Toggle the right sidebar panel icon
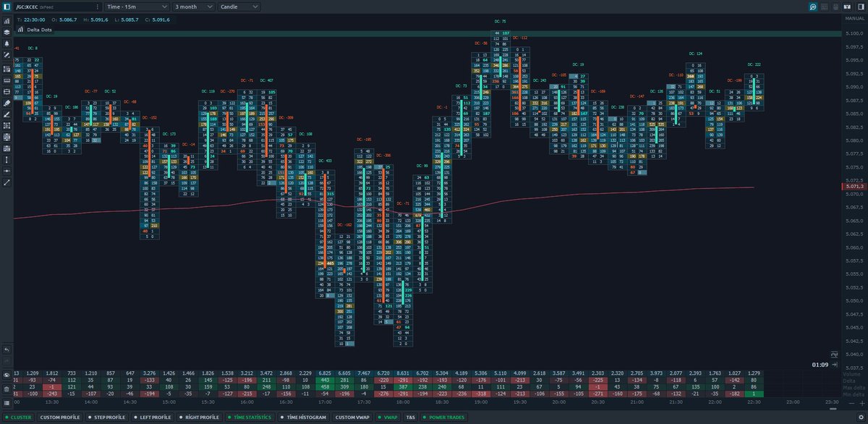The height and width of the screenshot is (424, 868). [x=859, y=6]
